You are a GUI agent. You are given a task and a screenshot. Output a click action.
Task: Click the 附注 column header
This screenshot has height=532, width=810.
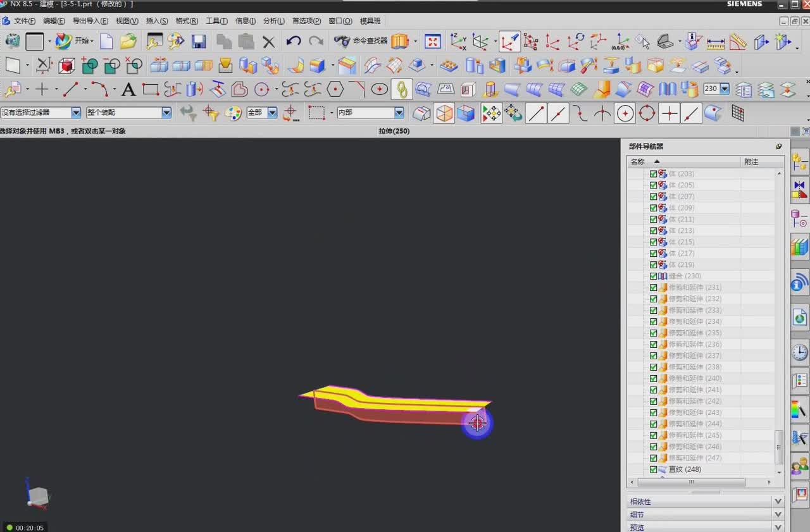coord(763,162)
